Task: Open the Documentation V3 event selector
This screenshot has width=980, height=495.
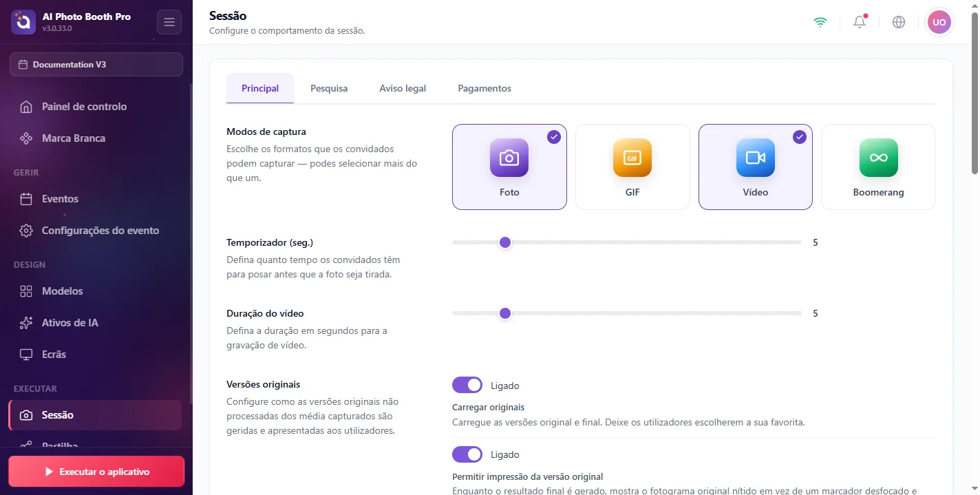Action: pyautogui.click(x=96, y=64)
